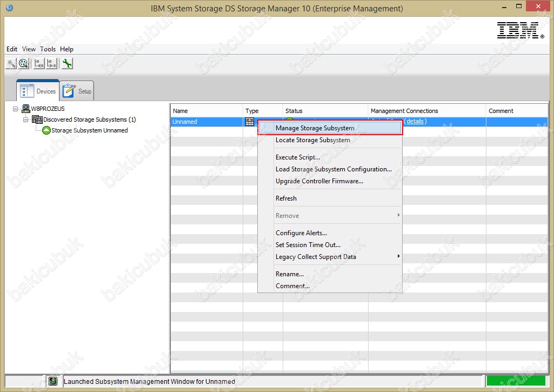Click the remove storage subsystem toolbar icon

(x=52, y=64)
